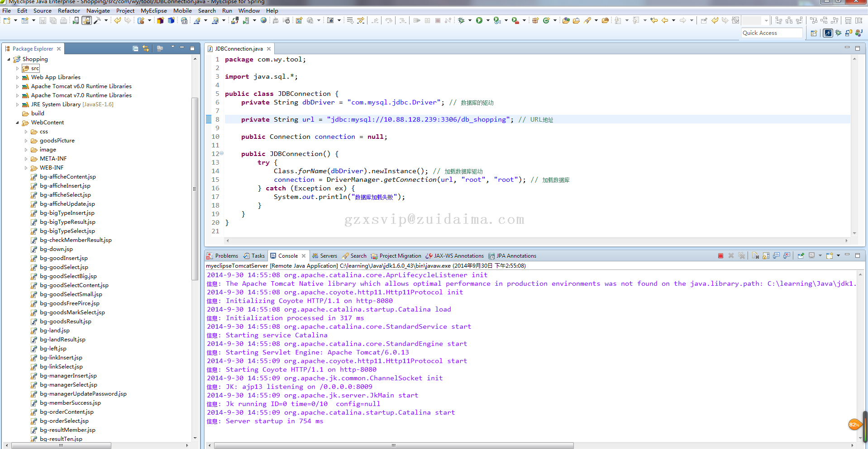This screenshot has height=449, width=868.
Task: Click the Open Web Browser globe icon
Action: pyautogui.click(x=264, y=20)
